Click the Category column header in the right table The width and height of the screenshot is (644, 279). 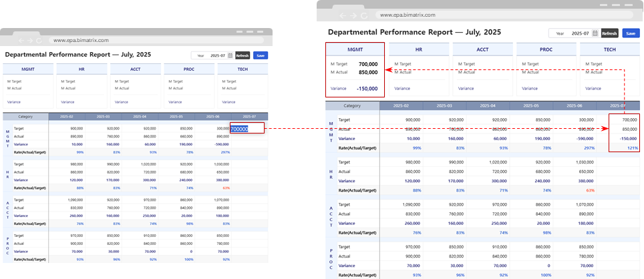pyautogui.click(x=351, y=105)
